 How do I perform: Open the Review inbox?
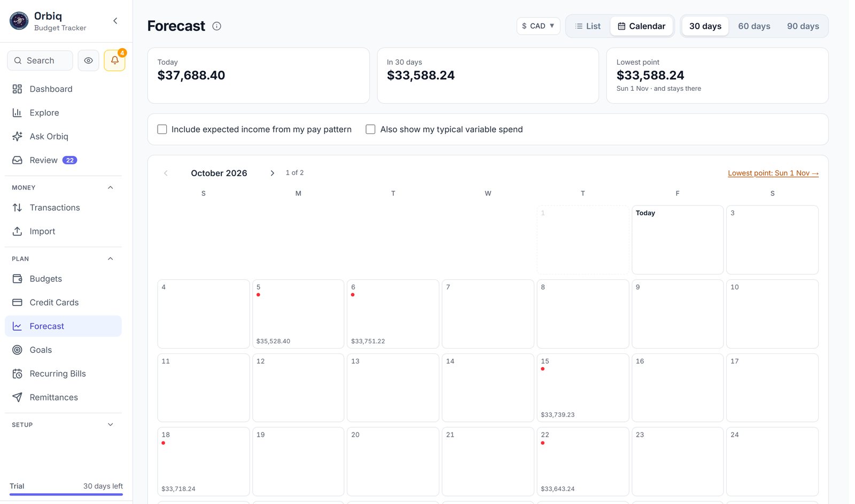[63, 160]
